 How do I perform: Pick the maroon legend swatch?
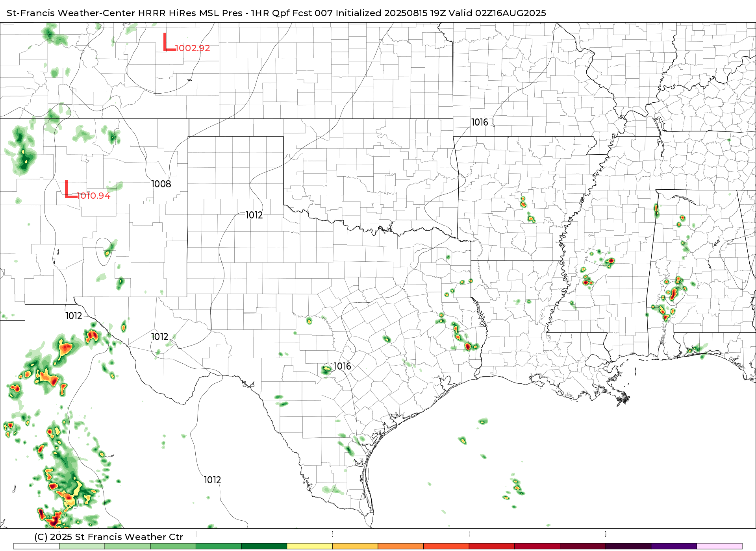(x=583, y=546)
